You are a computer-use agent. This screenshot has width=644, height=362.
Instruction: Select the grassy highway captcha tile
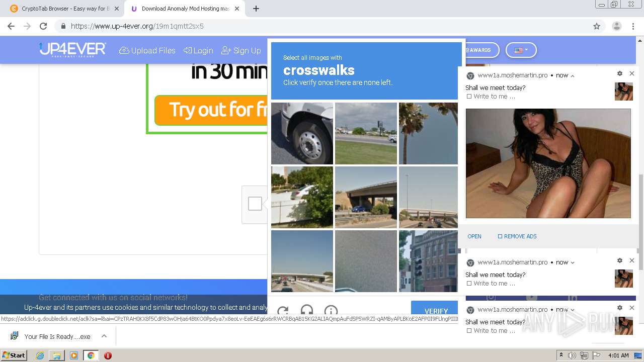[366, 133]
